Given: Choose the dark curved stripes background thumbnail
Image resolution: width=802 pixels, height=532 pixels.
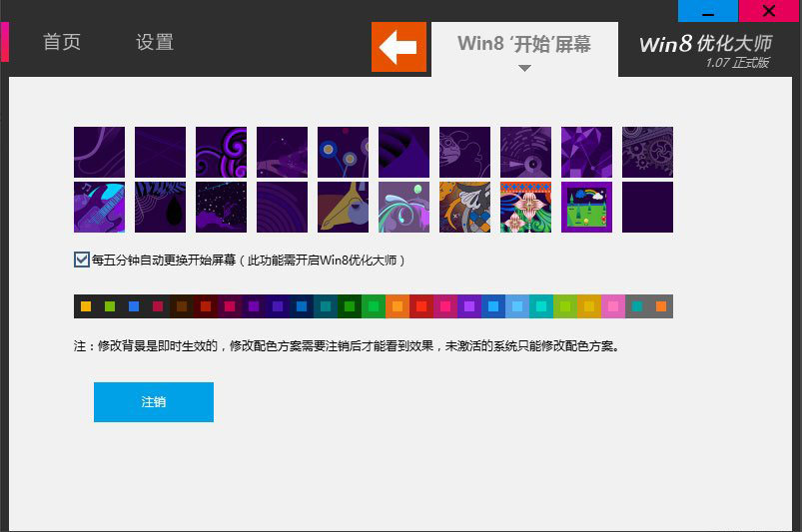Looking at the screenshot, I should click(403, 153).
